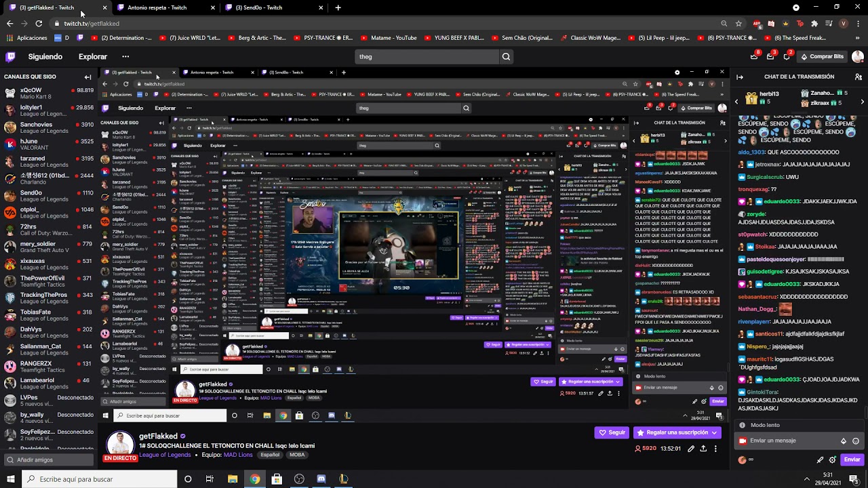Collapse the outermost stream chat panel arrow
This screenshot has width=868, height=488.
coord(740,77)
